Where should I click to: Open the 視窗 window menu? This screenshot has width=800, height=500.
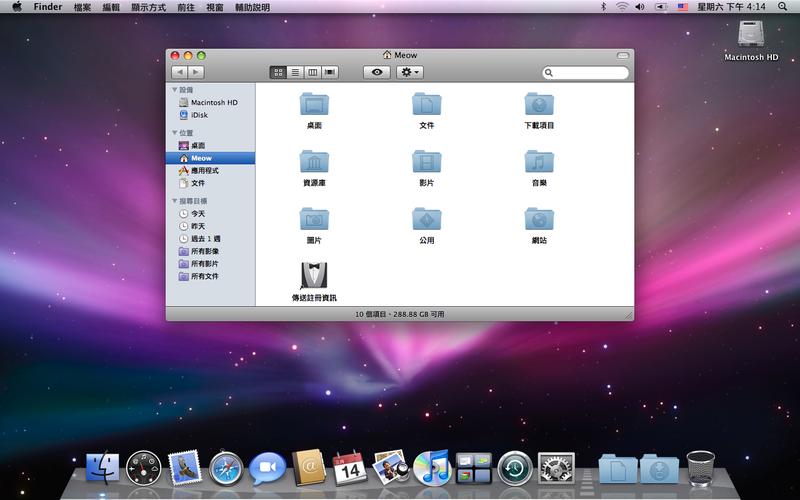click(x=215, y=7)
